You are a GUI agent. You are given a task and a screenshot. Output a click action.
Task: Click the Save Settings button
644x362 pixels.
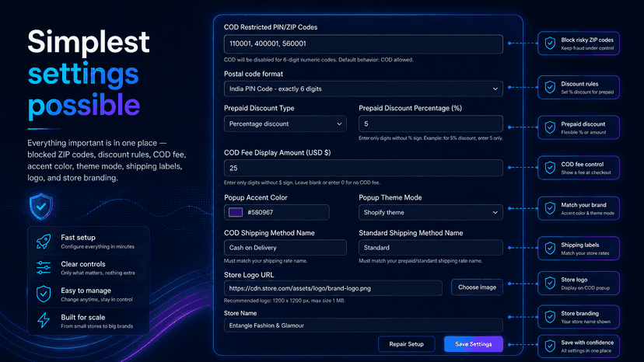point(473,344)
